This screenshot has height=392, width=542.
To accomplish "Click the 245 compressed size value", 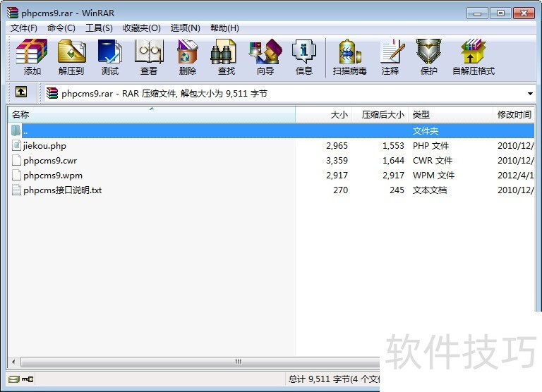I will (x=397, y=190).
